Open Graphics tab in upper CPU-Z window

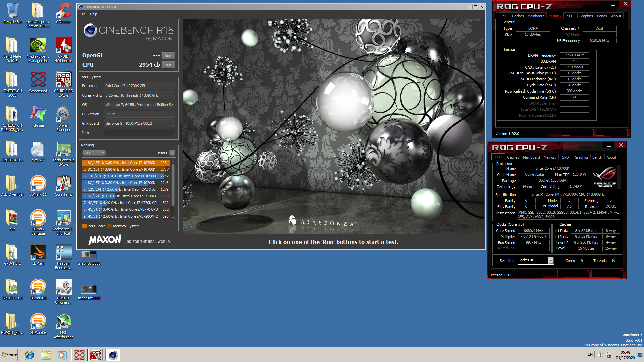pos(586,16)
